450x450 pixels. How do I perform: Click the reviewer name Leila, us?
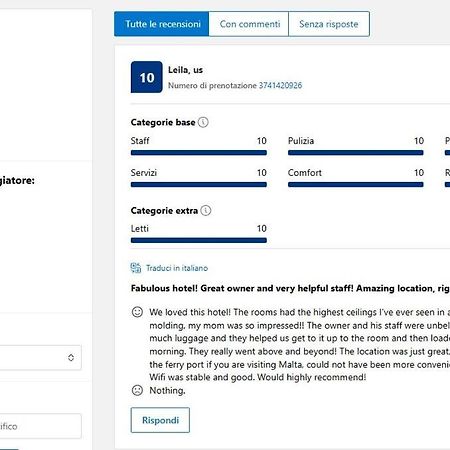(185, 70)
